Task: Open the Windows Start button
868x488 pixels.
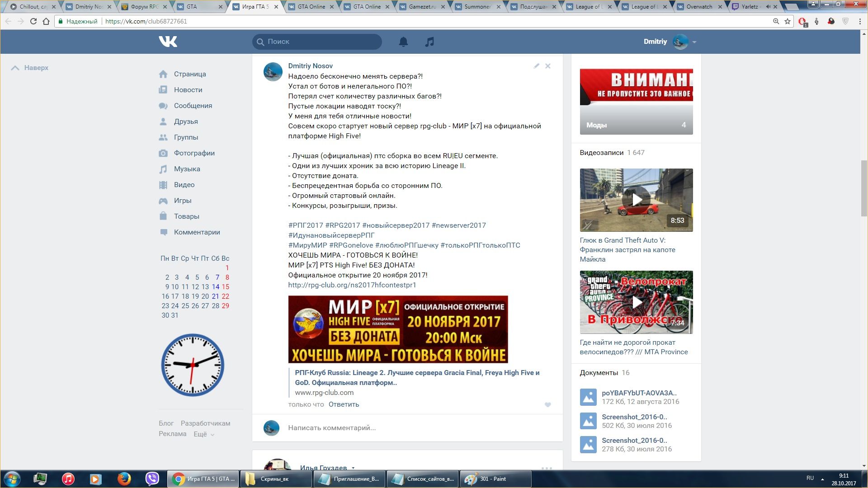Action: [x=12, y=479]
